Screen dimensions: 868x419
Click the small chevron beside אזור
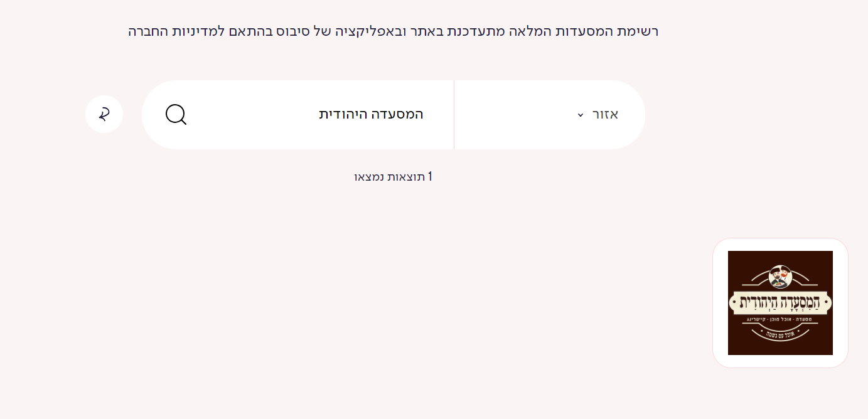pyautogui.click(x=581, y=115)
